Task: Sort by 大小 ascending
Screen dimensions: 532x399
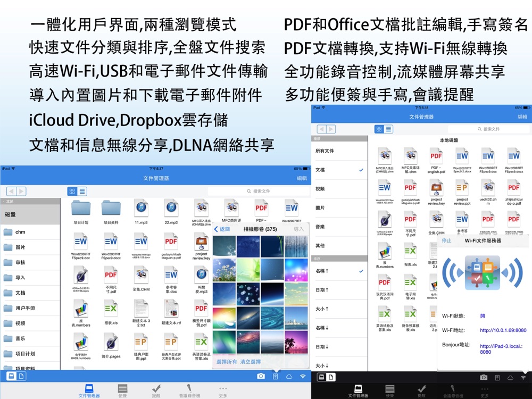Action: (x=339, y=309)
